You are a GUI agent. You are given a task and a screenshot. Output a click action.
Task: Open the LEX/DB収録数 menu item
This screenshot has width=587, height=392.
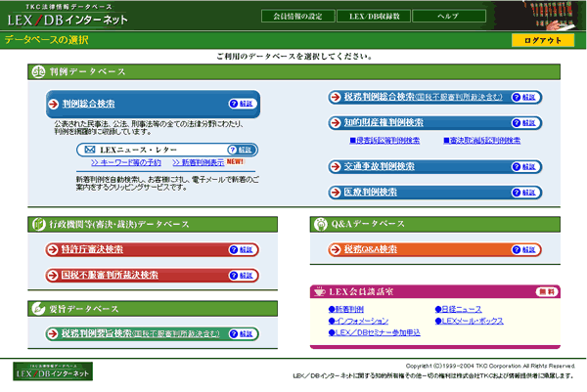[x=374, y=16]
